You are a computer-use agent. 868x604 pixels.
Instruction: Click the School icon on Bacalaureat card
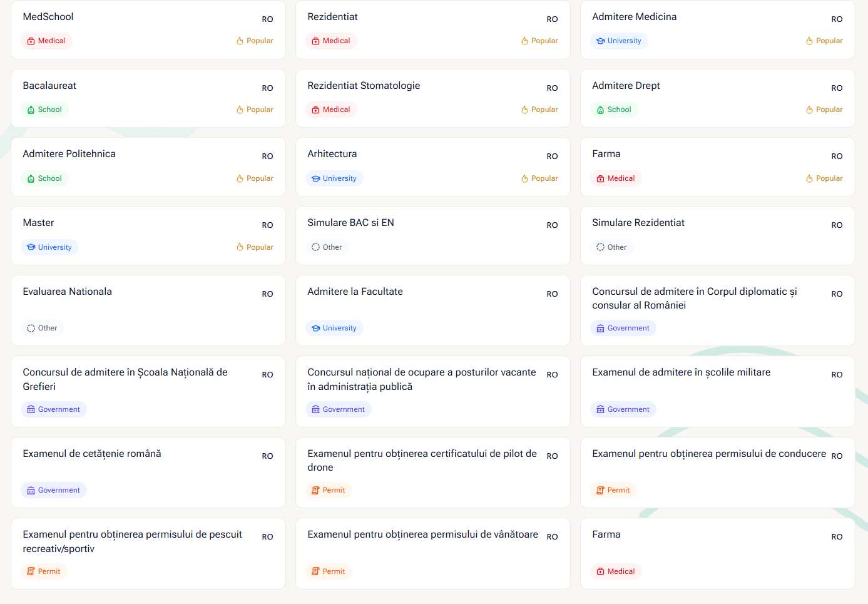[31, 110]
